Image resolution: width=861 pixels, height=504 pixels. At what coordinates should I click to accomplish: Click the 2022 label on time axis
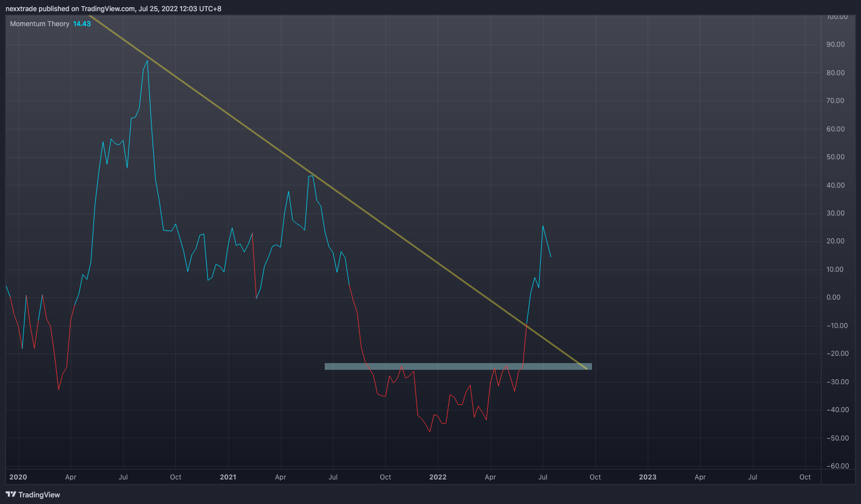click(x=438, y=477)
